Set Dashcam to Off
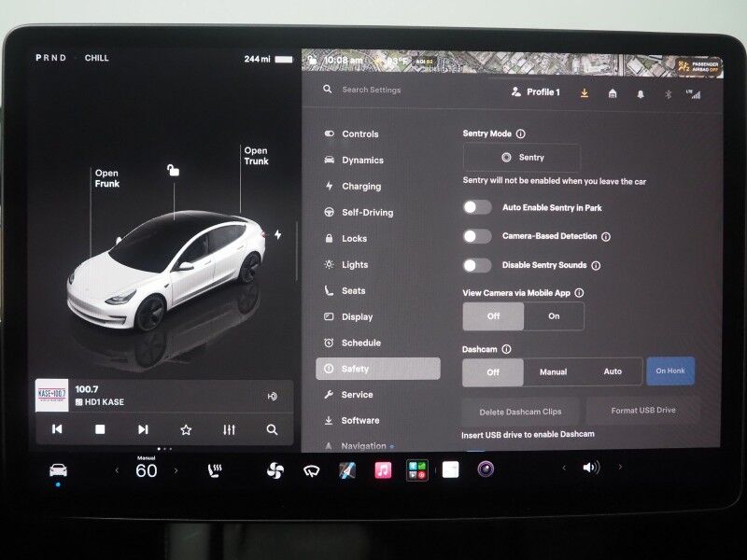Viewport: 747px width, 560px height. tap(493, 371)
